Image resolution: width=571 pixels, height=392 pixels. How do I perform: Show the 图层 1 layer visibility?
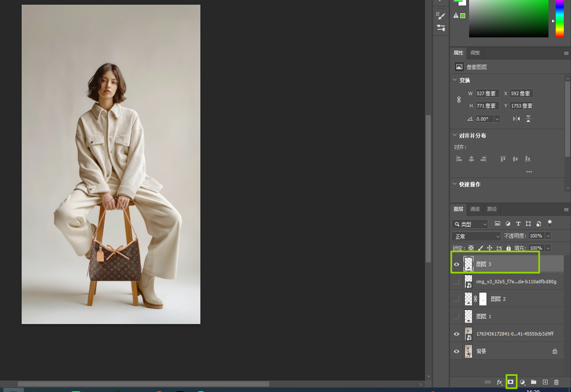(456, 316)
